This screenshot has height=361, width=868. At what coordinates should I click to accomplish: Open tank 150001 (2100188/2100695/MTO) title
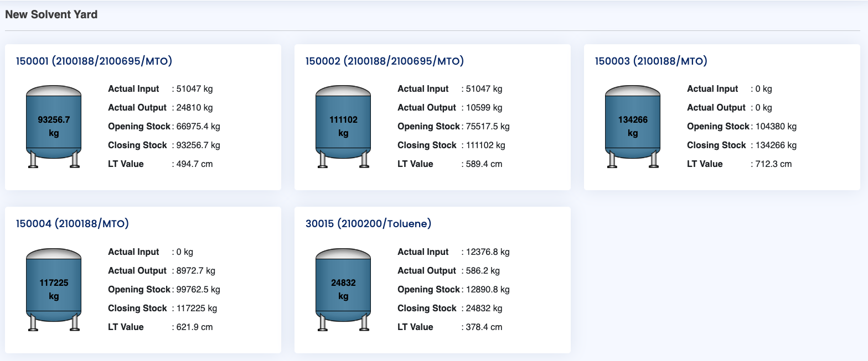94,61
